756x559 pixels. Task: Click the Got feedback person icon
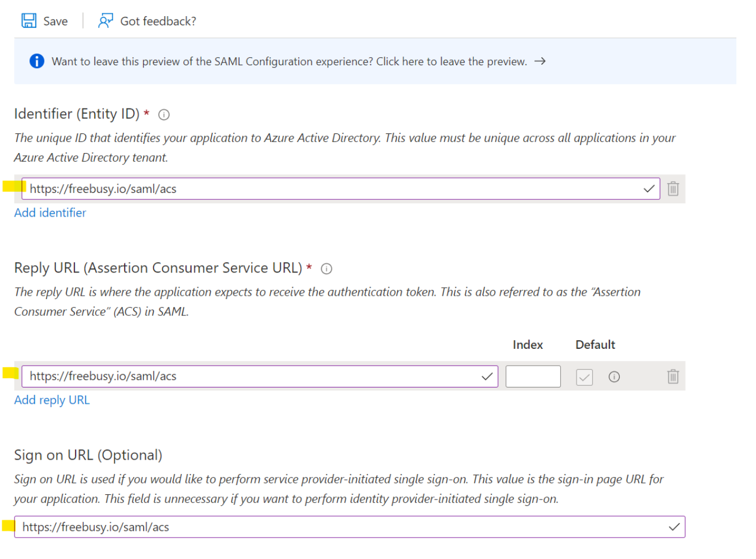click(x=105, y=21)
